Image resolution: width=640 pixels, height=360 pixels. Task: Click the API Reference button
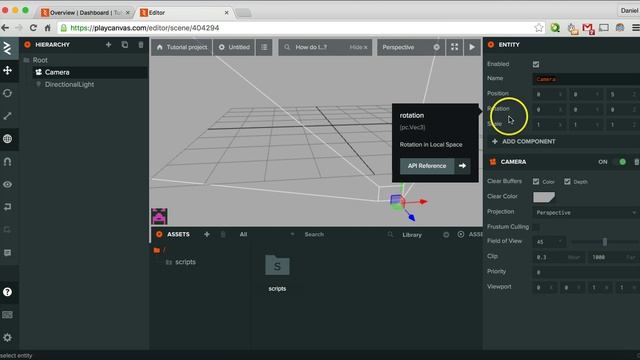click(x=427, y=166)
